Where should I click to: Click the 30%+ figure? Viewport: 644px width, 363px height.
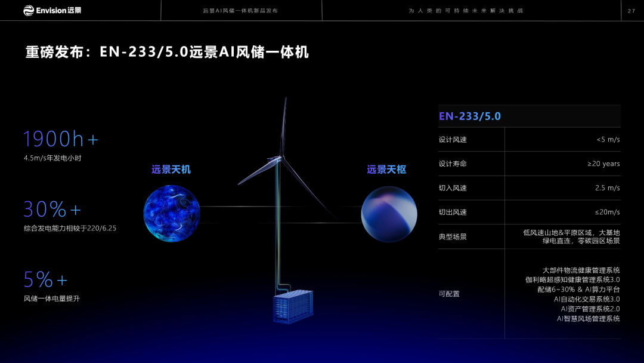pos(52,209)
